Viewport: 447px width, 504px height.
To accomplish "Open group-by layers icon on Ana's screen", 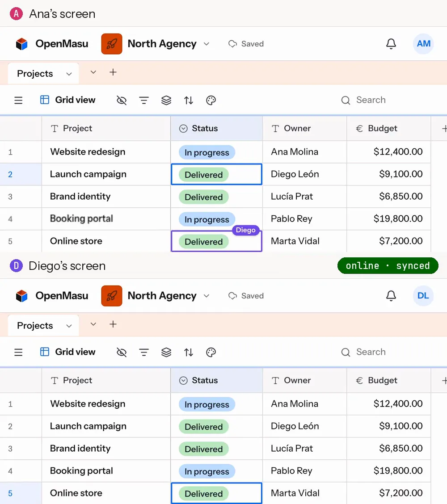I will click(x=166, y=100).
